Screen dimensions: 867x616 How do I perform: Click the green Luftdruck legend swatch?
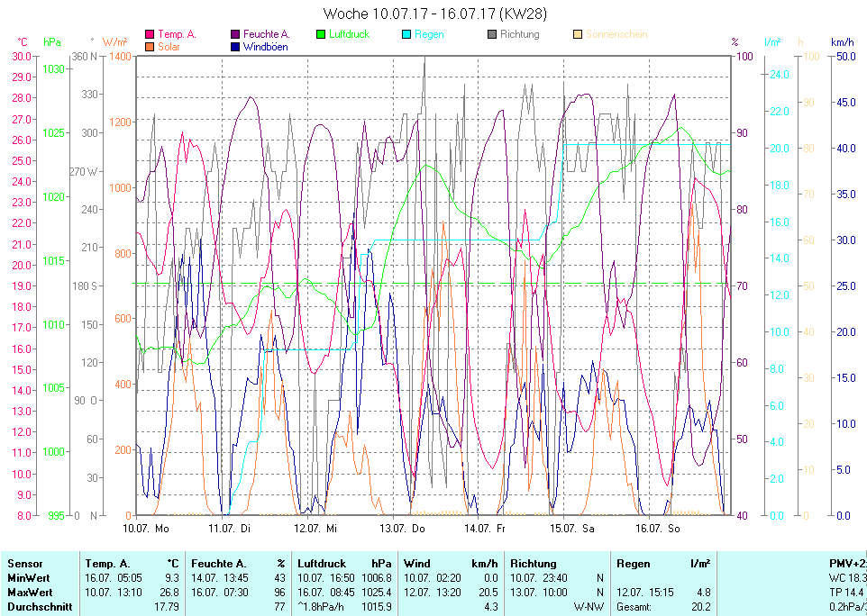[321, 34]
